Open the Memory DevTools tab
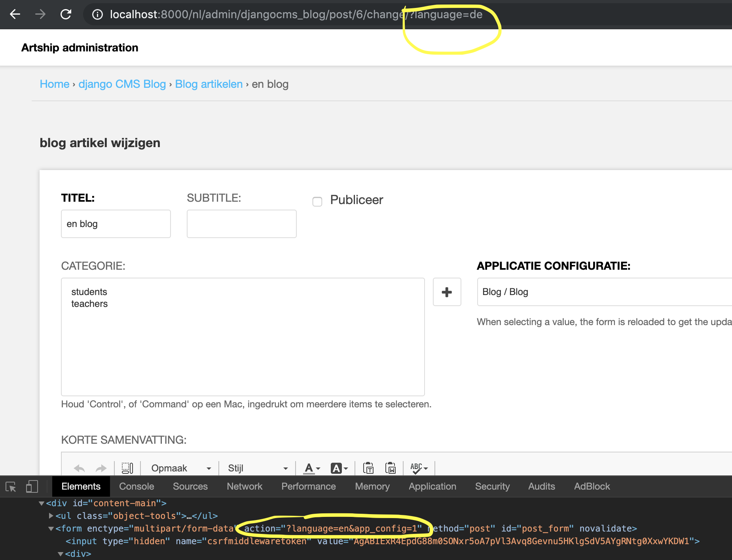Screen dimensions: 732x560 pyautogui.click(x=372, y=486)
